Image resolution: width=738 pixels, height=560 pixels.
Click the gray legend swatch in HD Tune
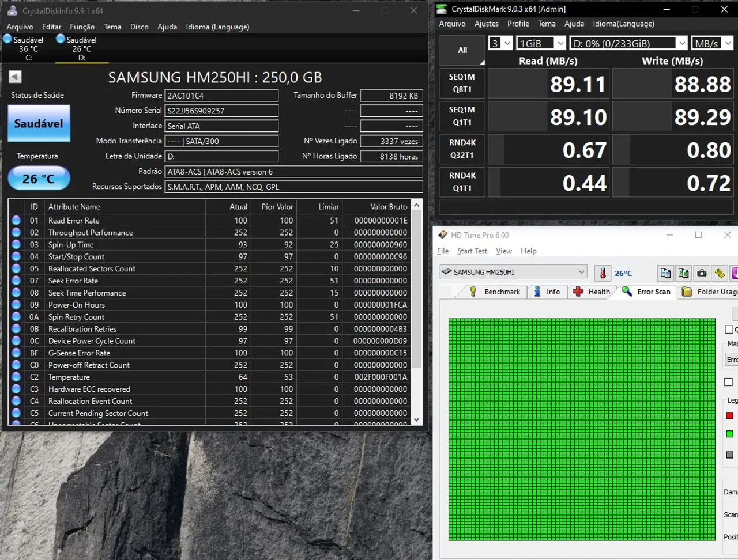[729, 455]
